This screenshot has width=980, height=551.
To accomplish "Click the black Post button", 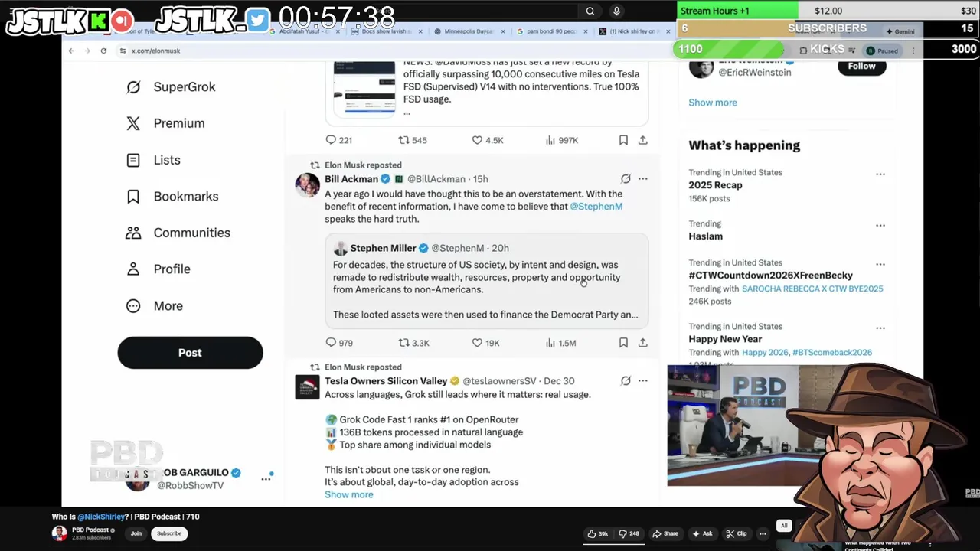I will click(190, 353).
